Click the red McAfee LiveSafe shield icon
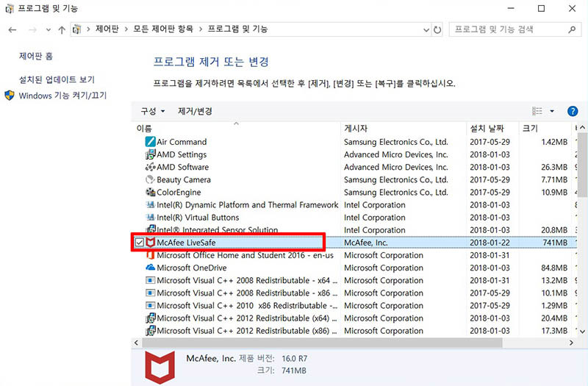 pyautogui.click(x=151, y=243)
